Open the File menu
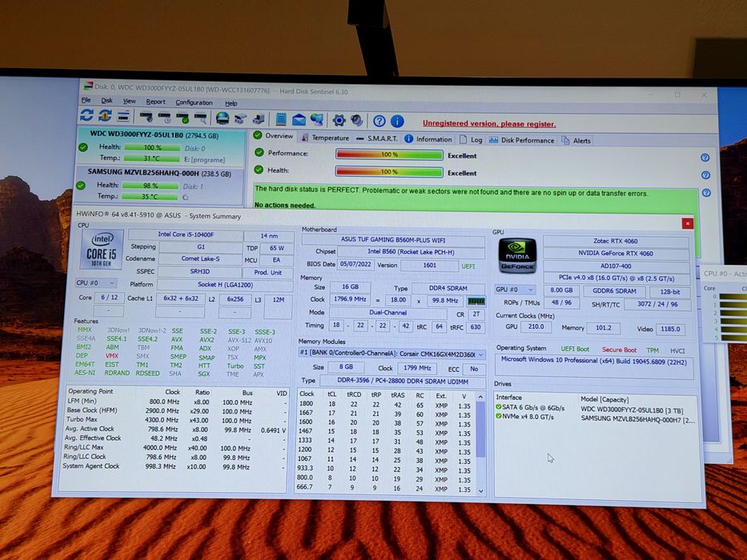747x560 pixels. pos(86,100)
